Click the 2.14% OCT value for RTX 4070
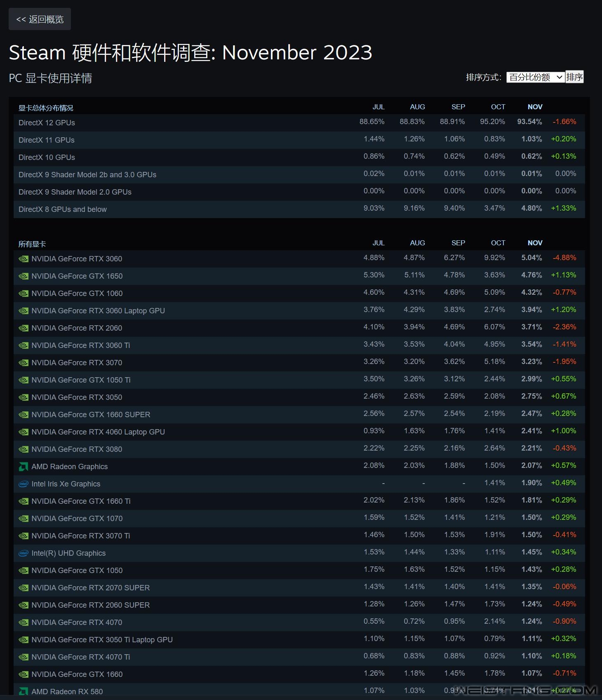Viewport: 602px width, 700px height. (x=494, y=621)
